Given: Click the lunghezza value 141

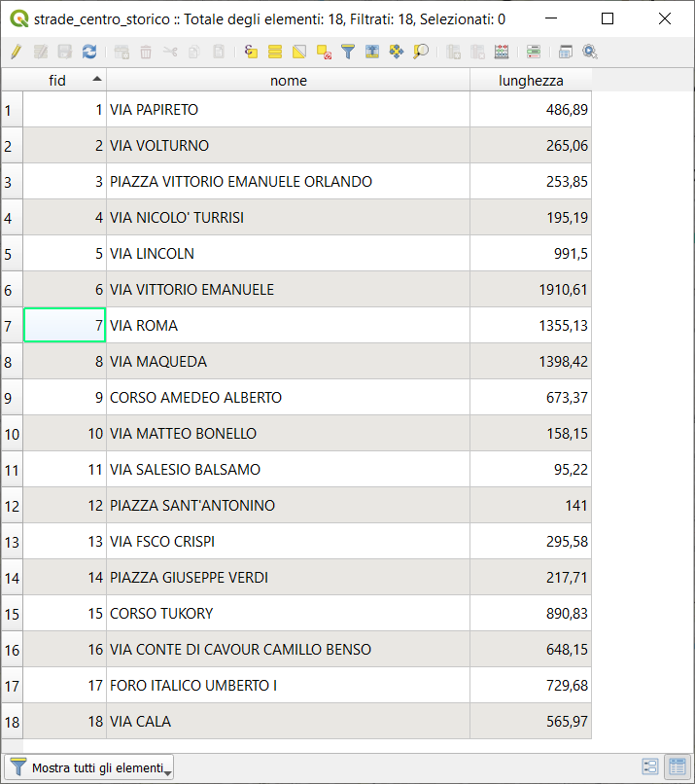Looking at the screenshot, I should [531, 506].
